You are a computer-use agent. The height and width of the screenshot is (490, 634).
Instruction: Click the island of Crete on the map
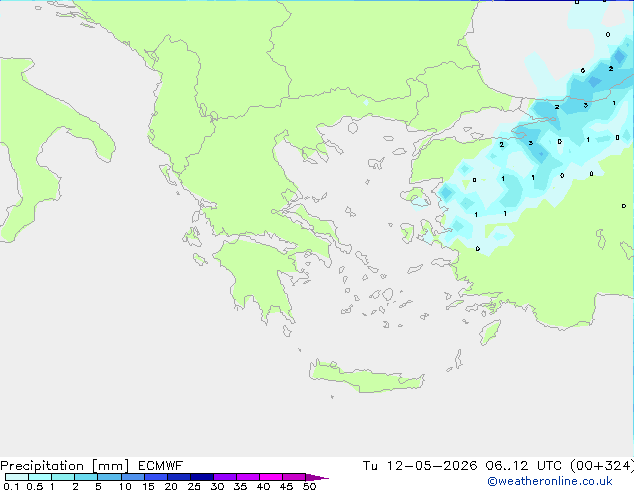click(366, 378)
